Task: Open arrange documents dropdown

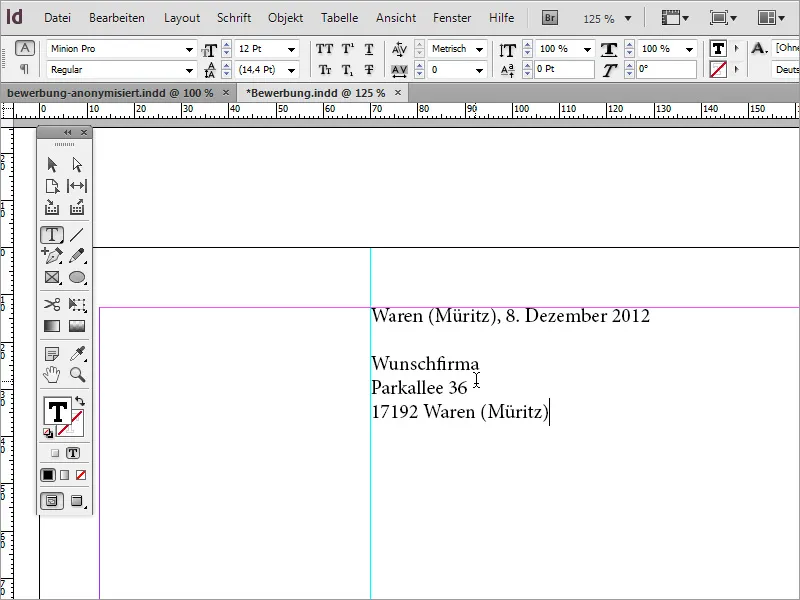Action: 771,18
